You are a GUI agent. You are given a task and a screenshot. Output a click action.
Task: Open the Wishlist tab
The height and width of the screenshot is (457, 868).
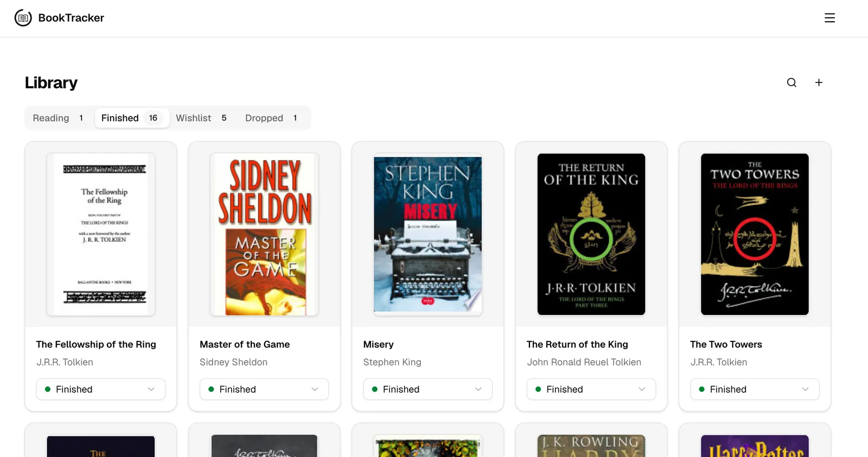pyautogui.click(x=202, y=118)
